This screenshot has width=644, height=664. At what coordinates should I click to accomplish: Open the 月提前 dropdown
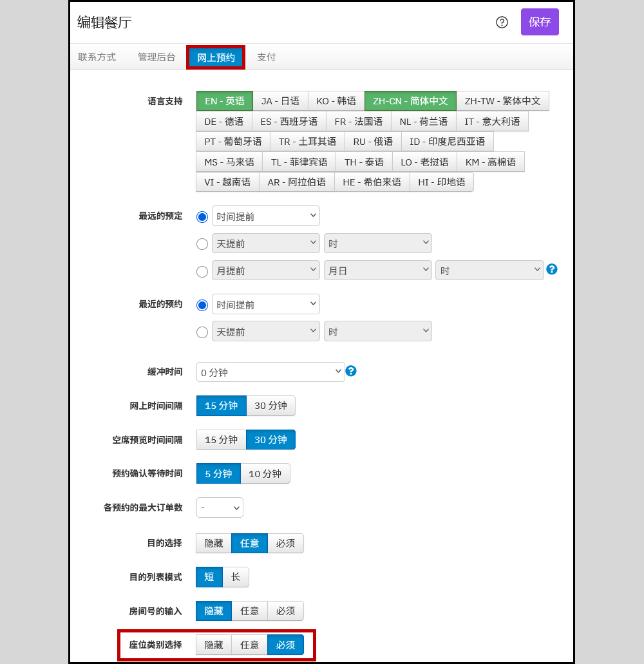pos(266,270)
